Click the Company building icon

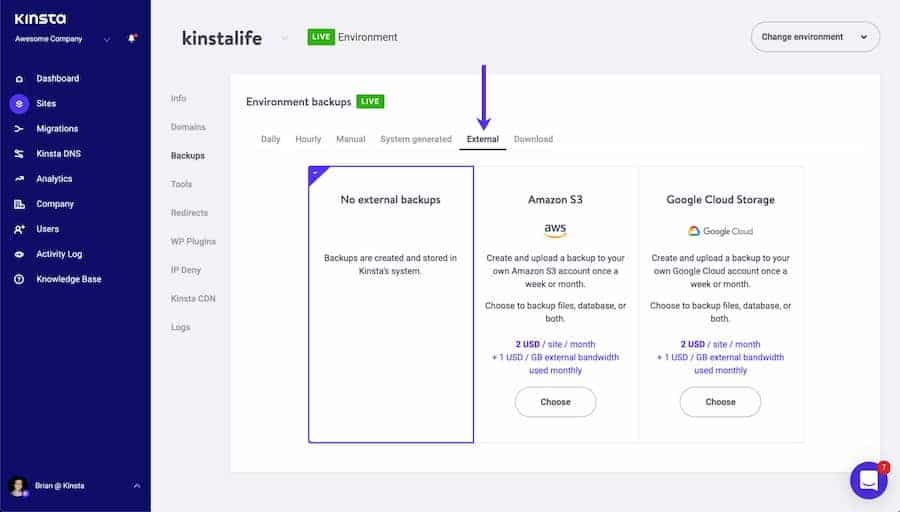tap(19, 204)
